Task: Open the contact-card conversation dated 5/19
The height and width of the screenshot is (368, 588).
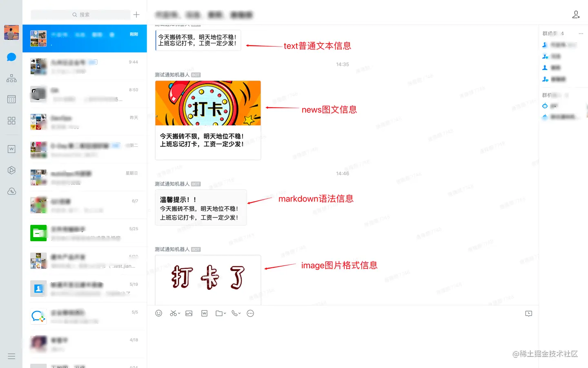Action: [85, 289]
